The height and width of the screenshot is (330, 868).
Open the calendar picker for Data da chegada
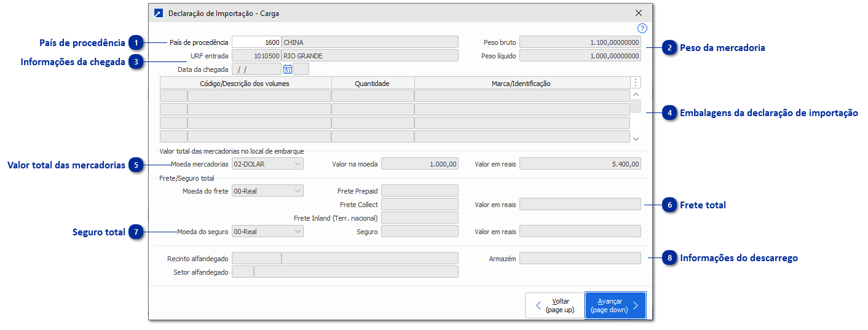287,69
